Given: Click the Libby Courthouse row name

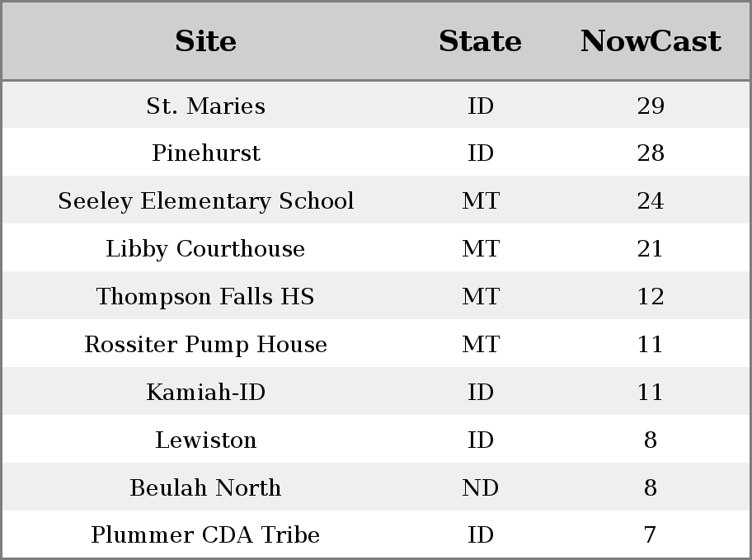Looking at the screenshot, I should [205, 249].
